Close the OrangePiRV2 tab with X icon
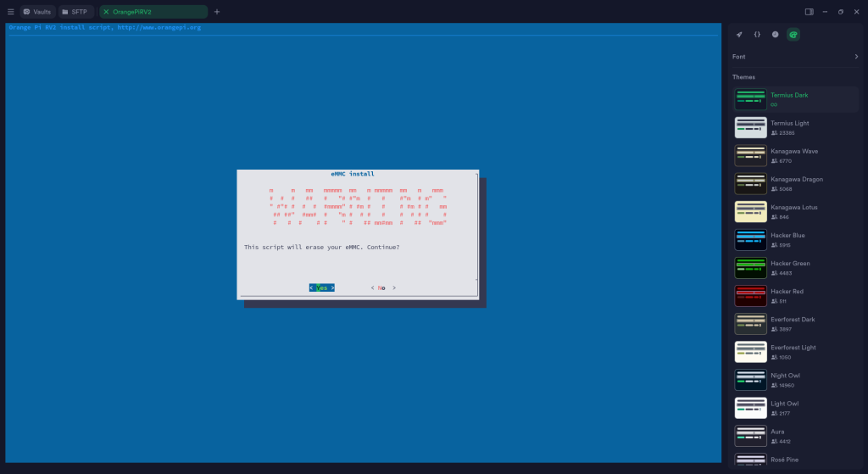Image resolution: width=868 pixels, height=474 pixels. 106,12
